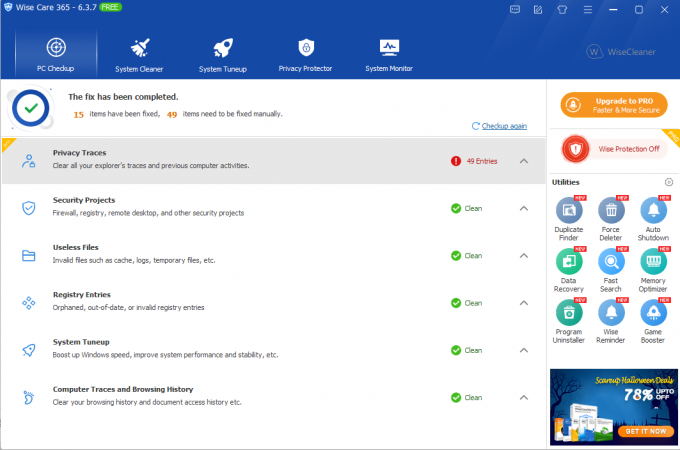Click the Computer Traces footprint icon
This screenshot has height=450, width=680.
pos(29,397)
